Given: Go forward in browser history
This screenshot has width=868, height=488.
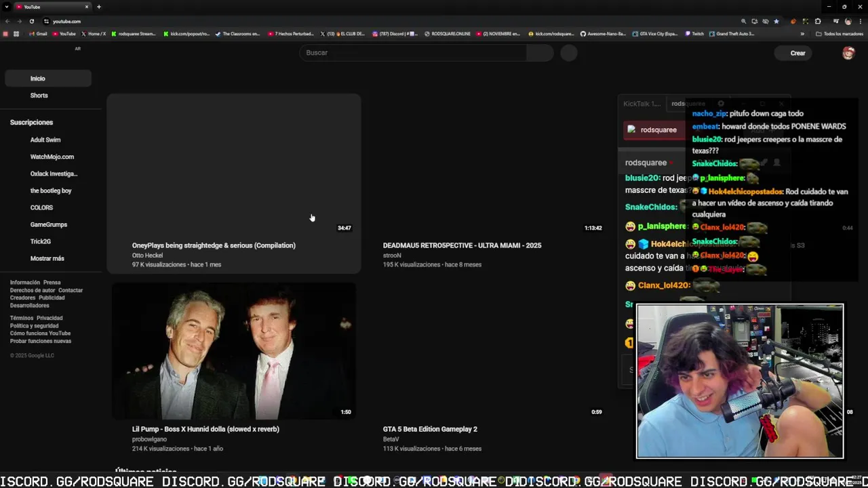Looking at the screenshot, I should (19, 21).
